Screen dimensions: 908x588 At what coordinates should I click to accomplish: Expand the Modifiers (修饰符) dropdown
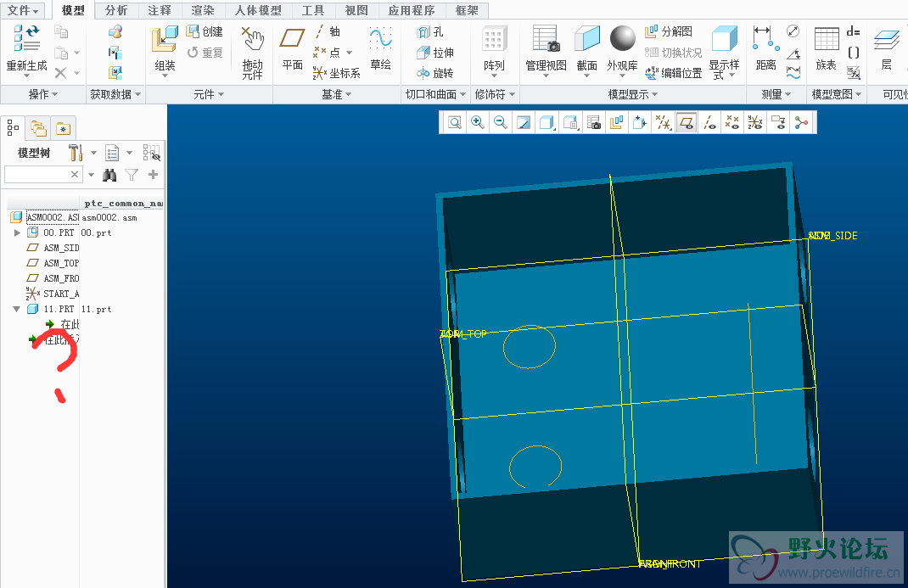(495, 94)
